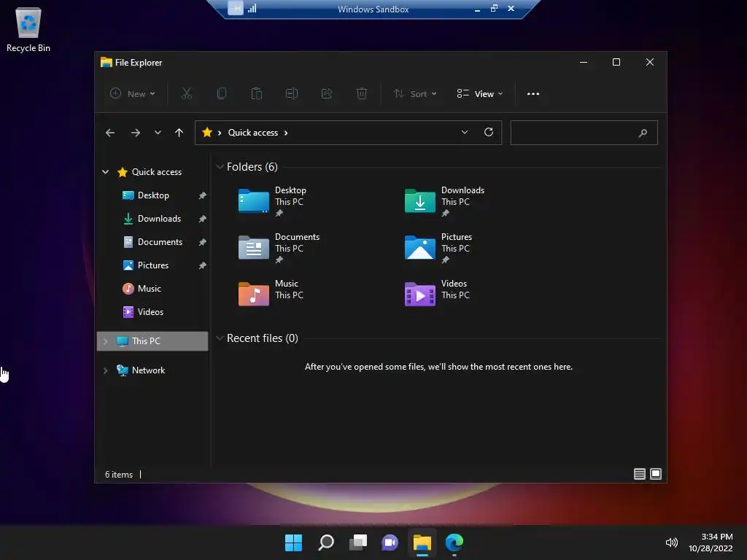Collapse the Folders (6) group

click(220, 167)
